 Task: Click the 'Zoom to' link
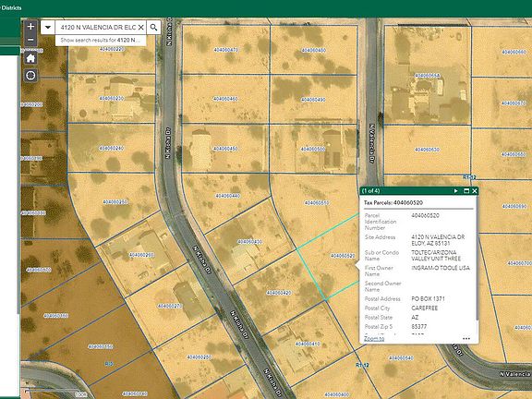click(374, 338)
